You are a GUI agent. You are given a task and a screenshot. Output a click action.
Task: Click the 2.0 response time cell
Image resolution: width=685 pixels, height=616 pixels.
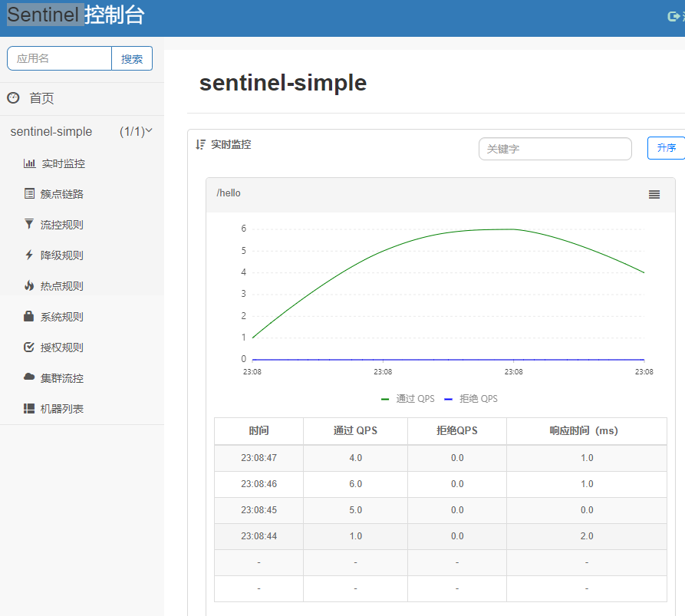pos(586,536)
